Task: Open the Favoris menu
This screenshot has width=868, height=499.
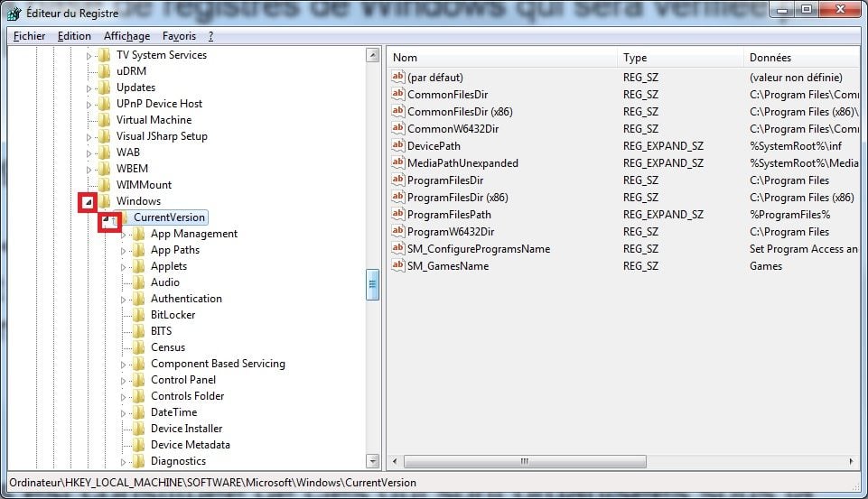Action: [x=179, y=36]
